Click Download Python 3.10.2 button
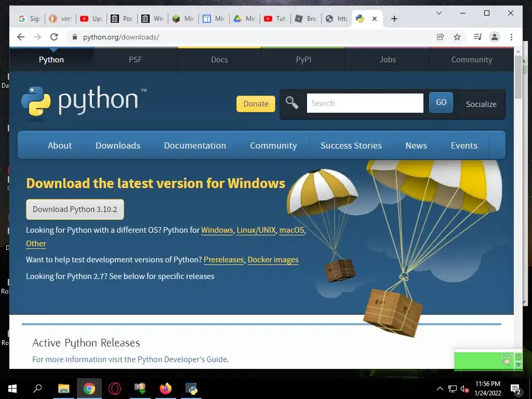The image size is (532, 399). pyautogui.click(x=75, y=209)
